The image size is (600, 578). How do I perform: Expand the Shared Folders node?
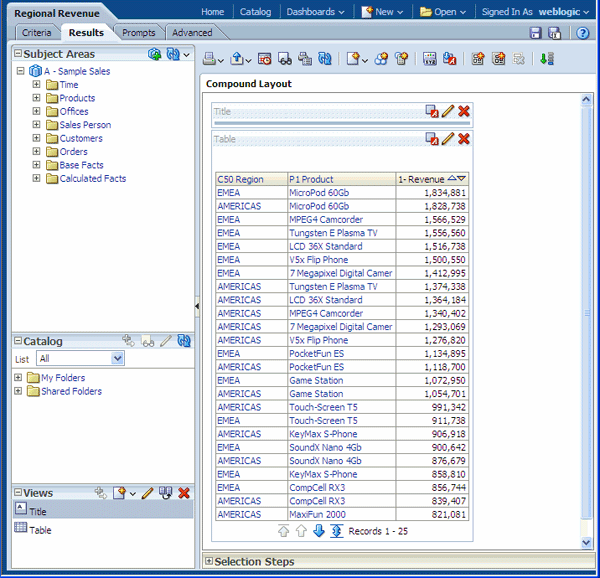pyautogui.click(x=19, y=391)
